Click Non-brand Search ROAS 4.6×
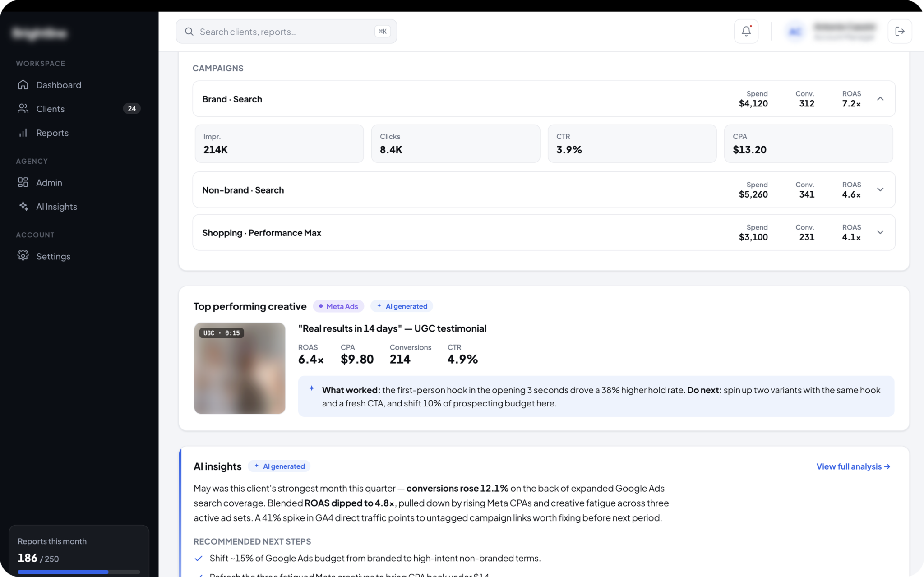This screenshot has height=577, width=924. point(851,194)
